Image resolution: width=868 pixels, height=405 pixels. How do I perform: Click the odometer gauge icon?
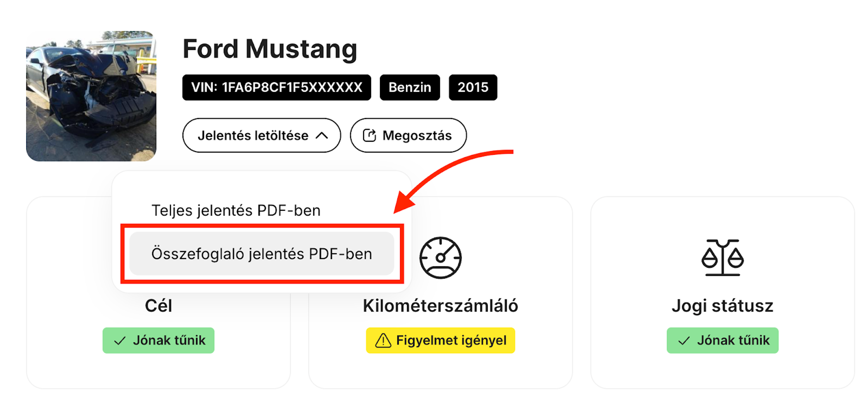click(x=440, y=258)
